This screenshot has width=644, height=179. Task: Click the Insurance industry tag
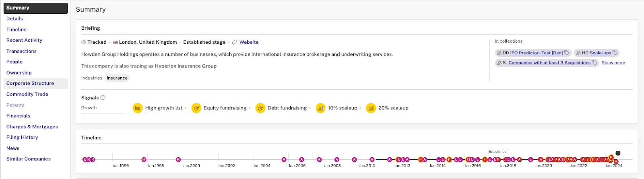[117, 78]
